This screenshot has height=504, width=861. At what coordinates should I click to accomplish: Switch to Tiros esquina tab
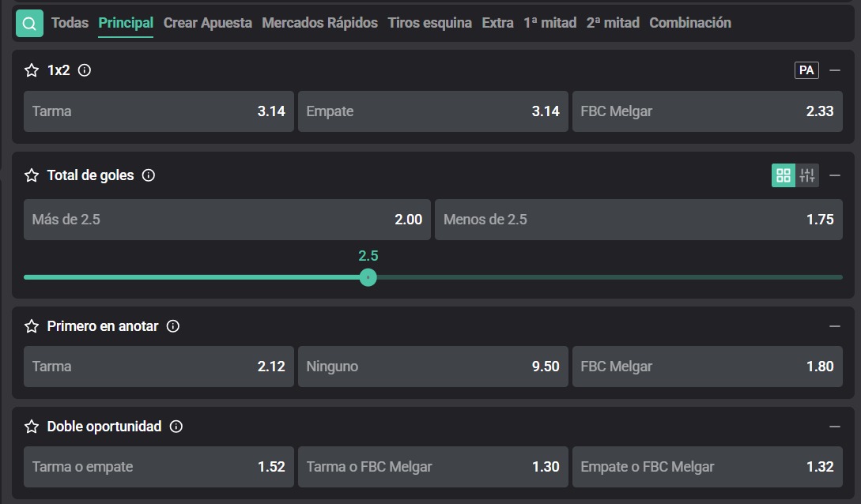429,23
